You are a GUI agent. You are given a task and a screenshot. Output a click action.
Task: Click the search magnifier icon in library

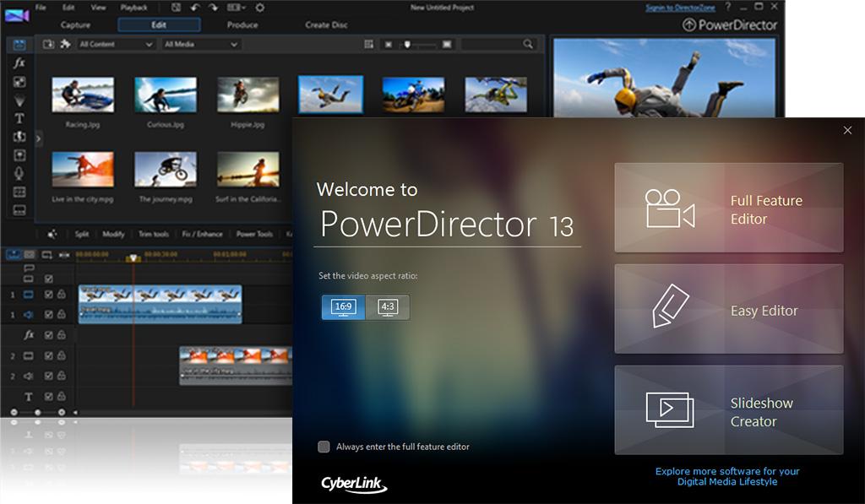coord(529,44)
